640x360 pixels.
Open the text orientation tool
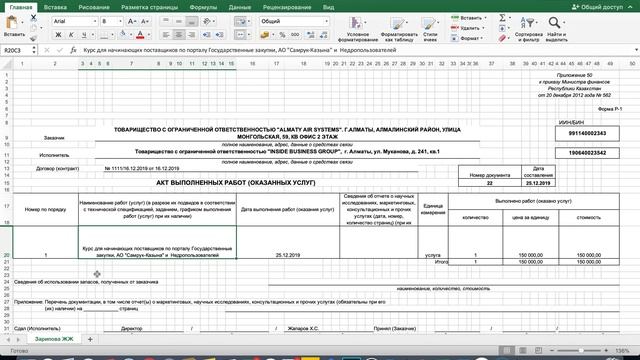pos(207,21)
